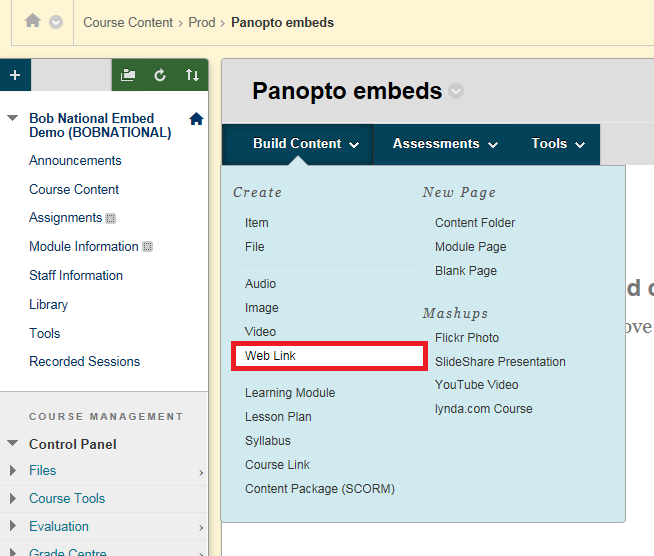The height and width of the screenshot is (556, 654).
Task: Click the reorder arrows icon in course menu
Action: coord(192,75)
